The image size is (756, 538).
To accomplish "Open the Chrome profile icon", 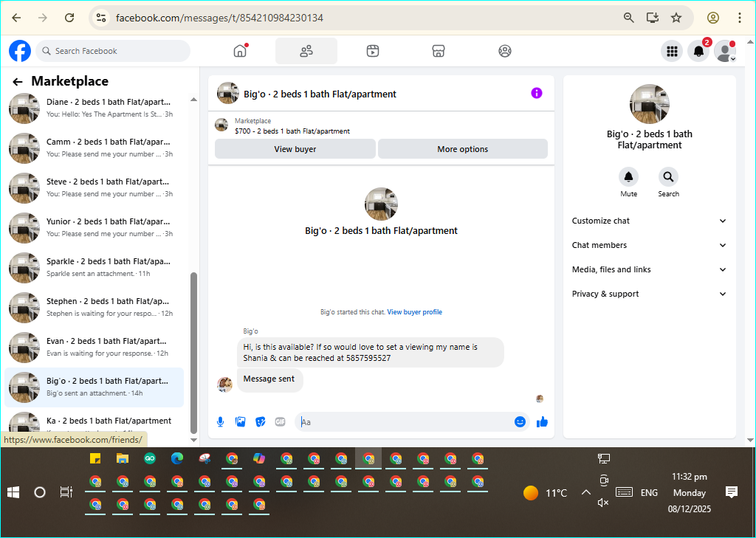I will tap(713, 18).
